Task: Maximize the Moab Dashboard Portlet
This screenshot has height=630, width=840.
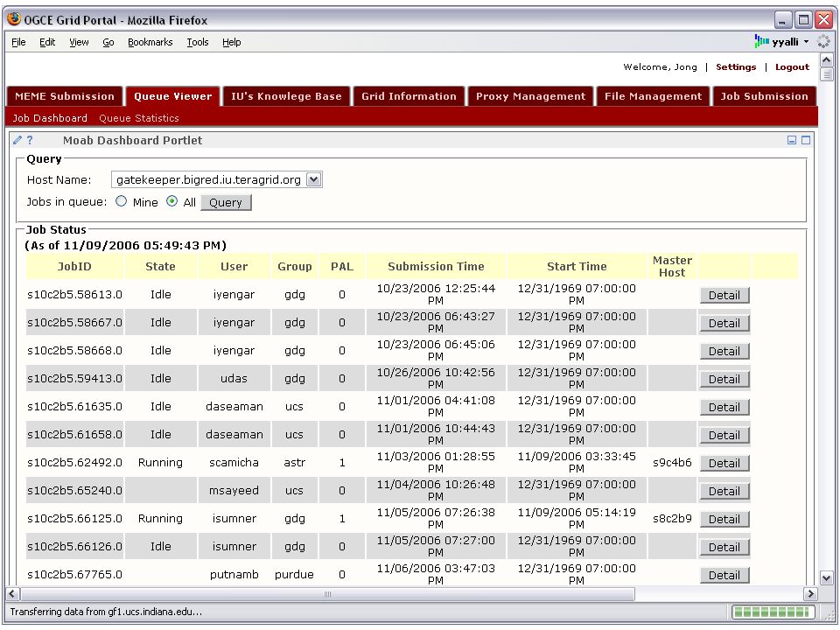Action: pyautogui.click(x=806, y=140)
